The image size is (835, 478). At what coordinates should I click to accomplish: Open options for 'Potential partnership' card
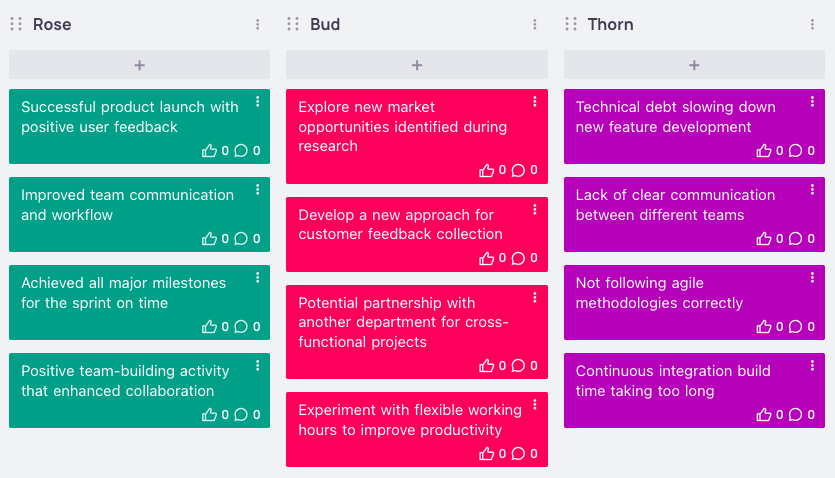point(535,297)
